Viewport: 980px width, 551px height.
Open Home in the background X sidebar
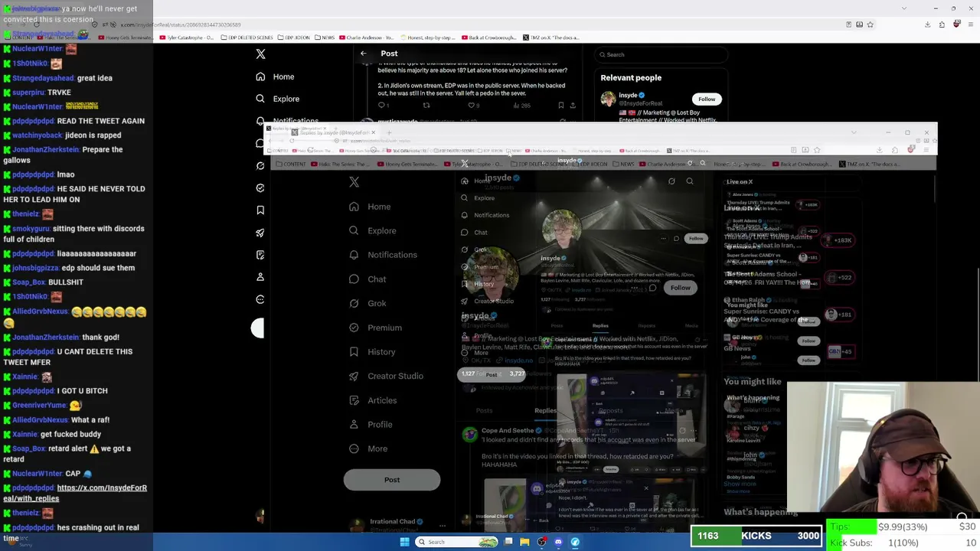276,77
